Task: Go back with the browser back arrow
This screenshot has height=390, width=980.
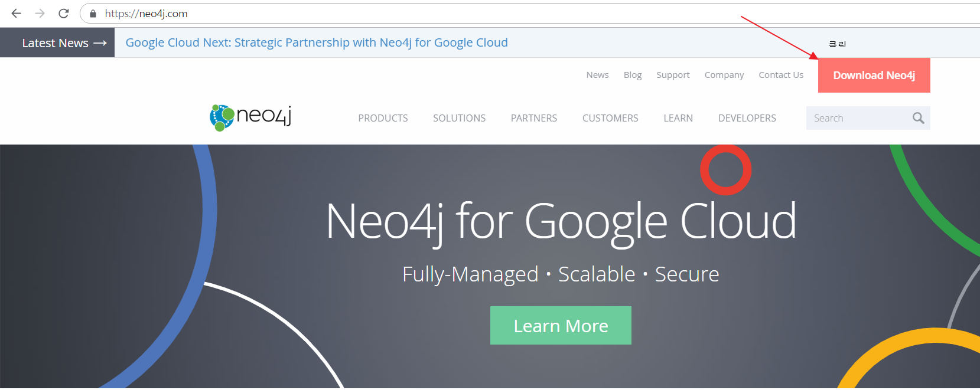Action: point(16,13)
